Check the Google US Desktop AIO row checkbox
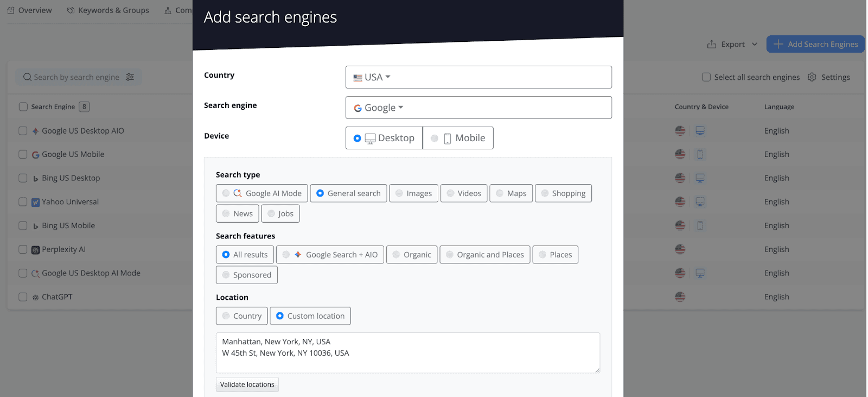This screenshot has height=397, width=868. point(23,131)
